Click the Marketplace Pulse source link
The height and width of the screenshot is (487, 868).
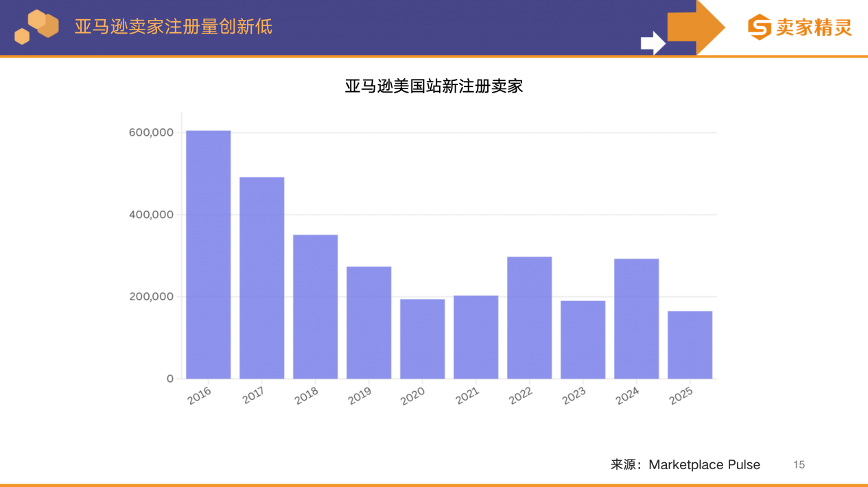(705, 464)
